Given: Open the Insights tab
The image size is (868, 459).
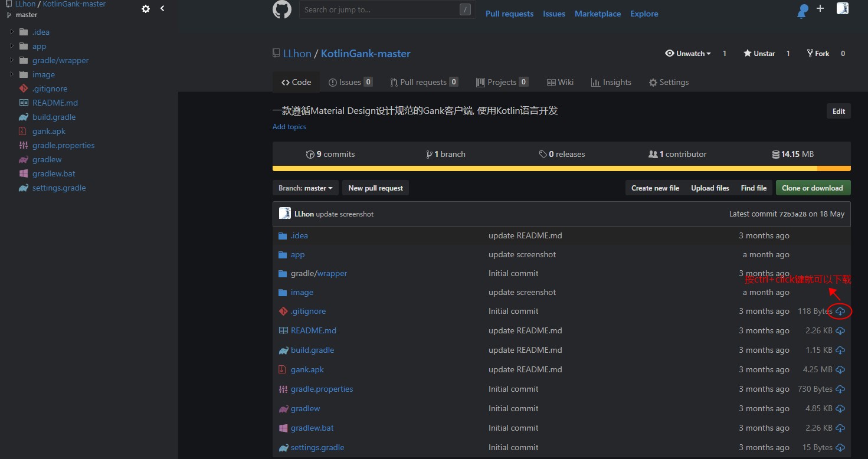Looking at the screenshot, I should [611, 82].
